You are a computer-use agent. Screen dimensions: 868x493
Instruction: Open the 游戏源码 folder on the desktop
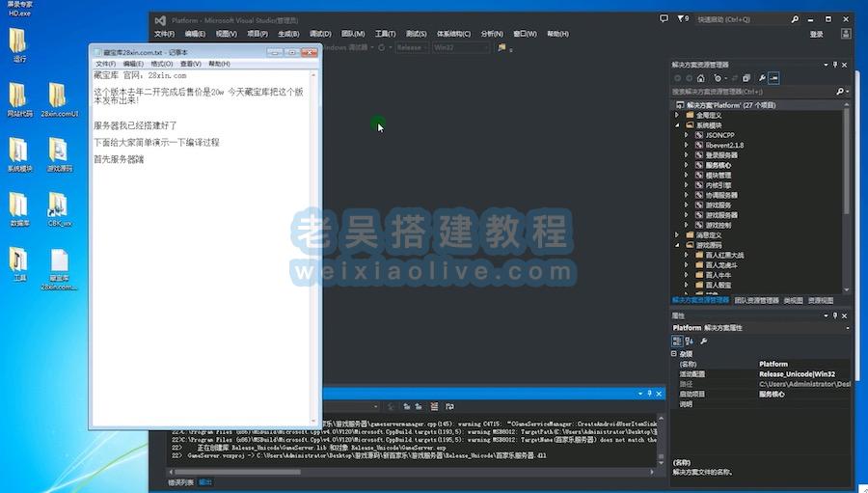pyautogui.click(x=59, y=155)
